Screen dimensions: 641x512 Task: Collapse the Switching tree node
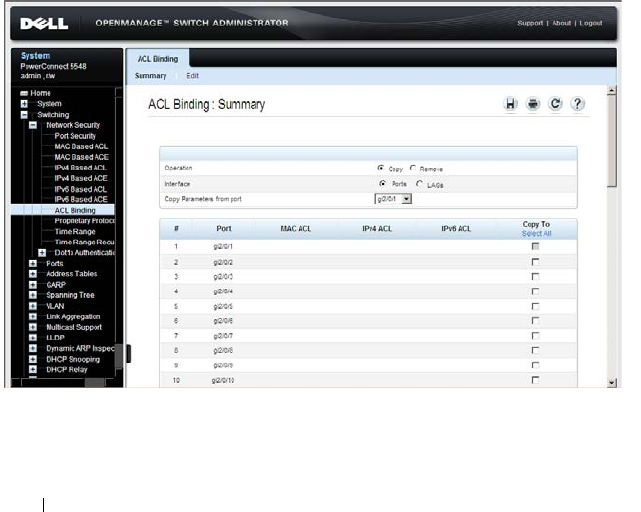(x=24, y=115)
